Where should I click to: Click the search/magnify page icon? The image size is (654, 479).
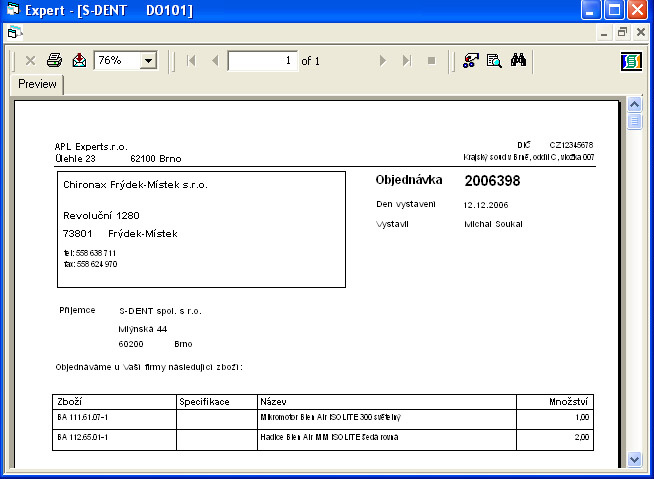[494, 61]
